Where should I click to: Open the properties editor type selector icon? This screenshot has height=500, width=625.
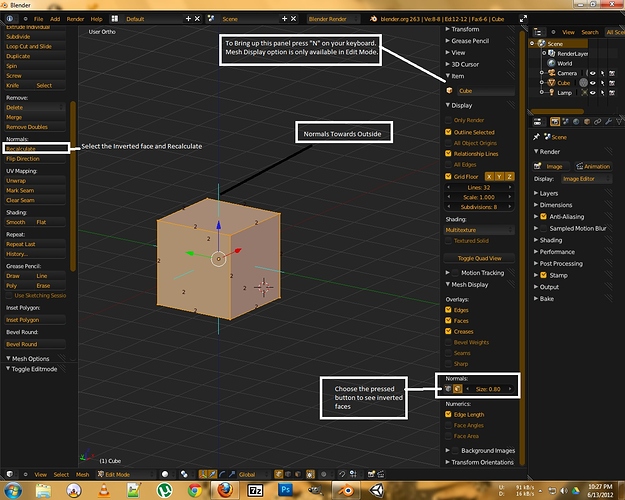(x=538, y=122)
